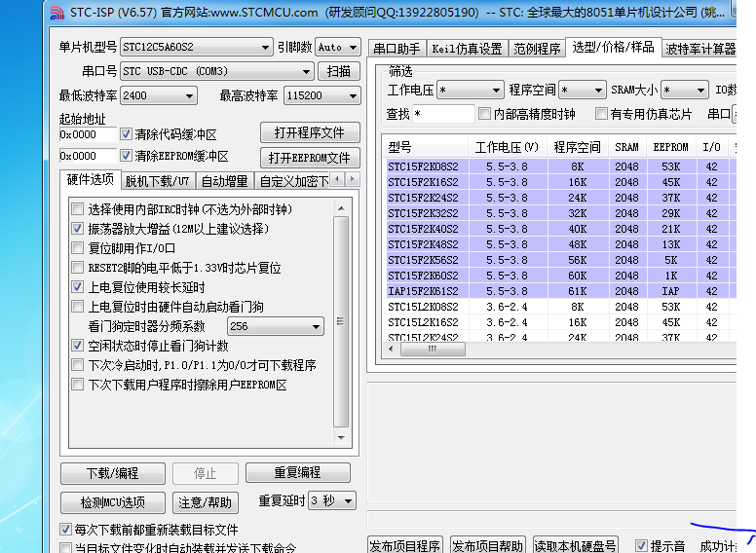This screenshot has width=756, height=553.
Task: Switch to 脱机下载/U7 tab
Action: click(157, 181)
